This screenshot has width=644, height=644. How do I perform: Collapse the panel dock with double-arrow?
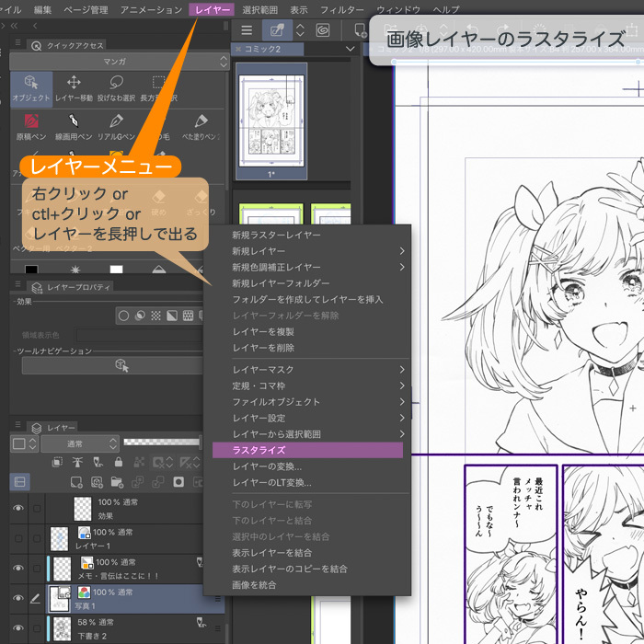tap(15, 26)
